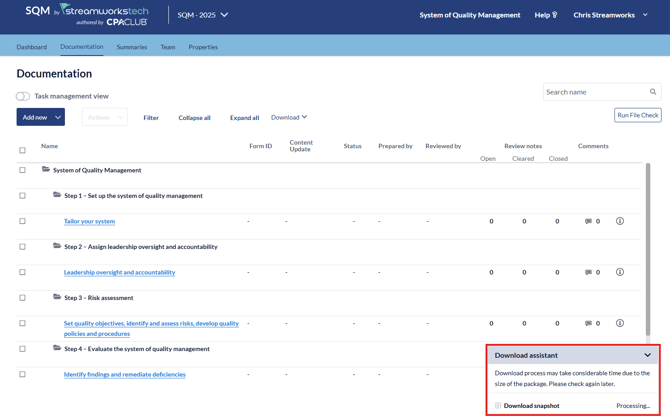Enable the Task management view toggle
Viewport: 670px width, 416px height.
(23, 96)
